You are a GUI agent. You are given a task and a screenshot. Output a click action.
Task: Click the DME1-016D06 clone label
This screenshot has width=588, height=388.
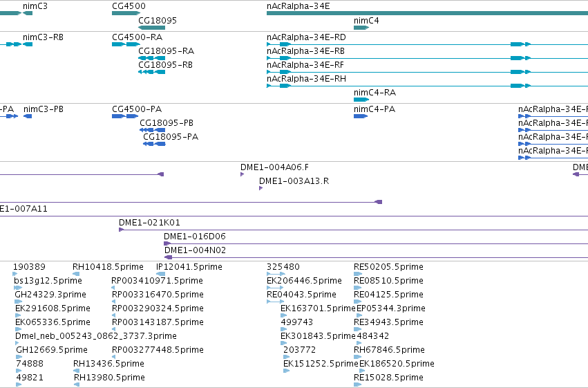coord(195,237)
